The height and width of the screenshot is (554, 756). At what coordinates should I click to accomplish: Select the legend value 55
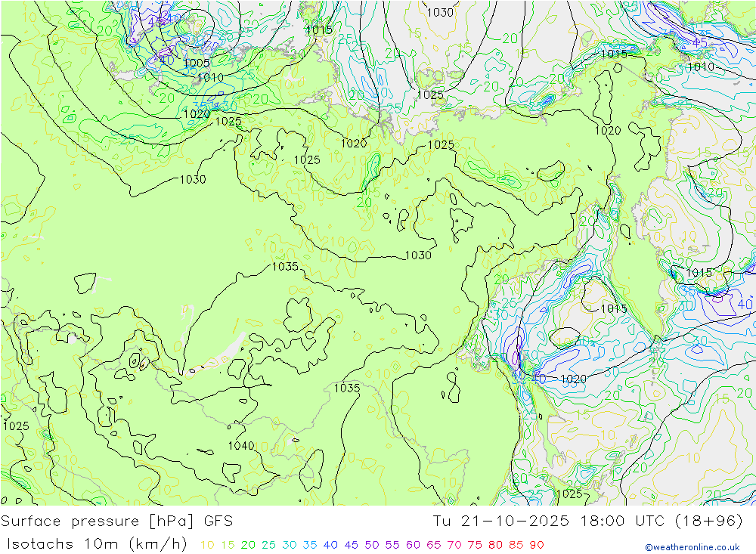click(x=392, y=546)
